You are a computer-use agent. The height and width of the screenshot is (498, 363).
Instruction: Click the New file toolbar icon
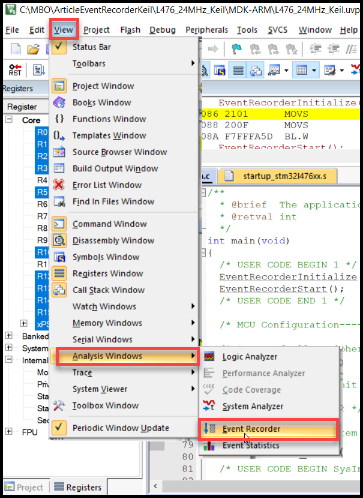16,49
